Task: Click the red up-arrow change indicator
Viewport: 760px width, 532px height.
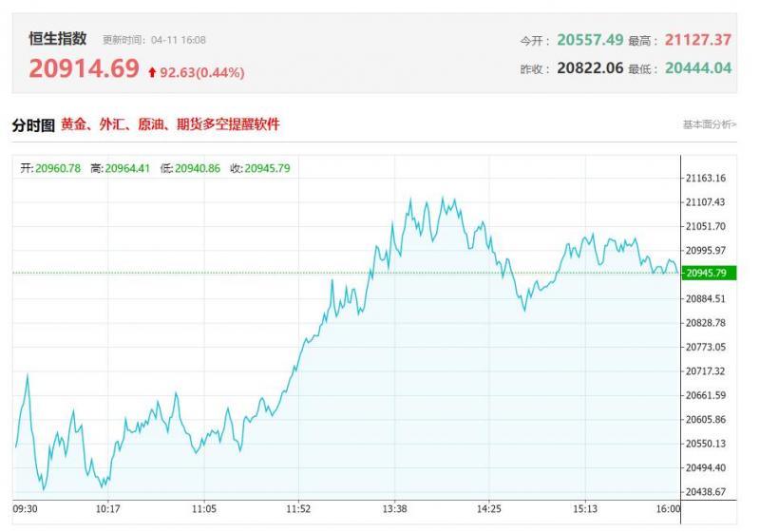Action: coord(152,73)
